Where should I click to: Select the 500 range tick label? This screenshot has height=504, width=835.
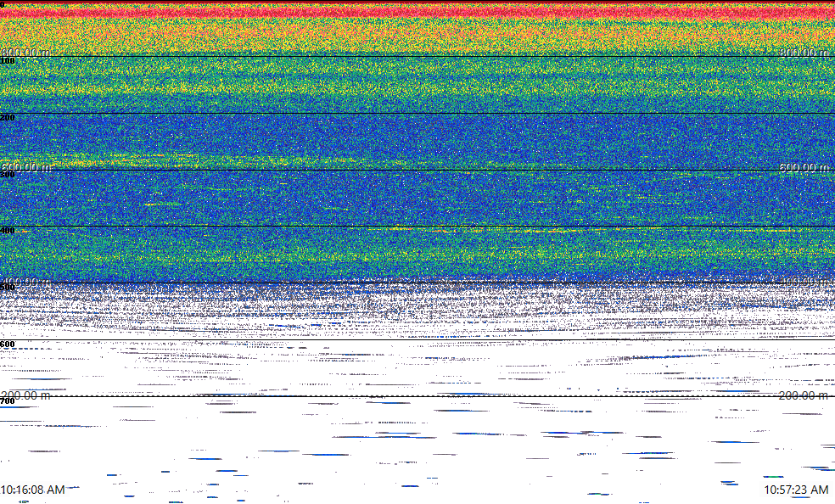8,288
